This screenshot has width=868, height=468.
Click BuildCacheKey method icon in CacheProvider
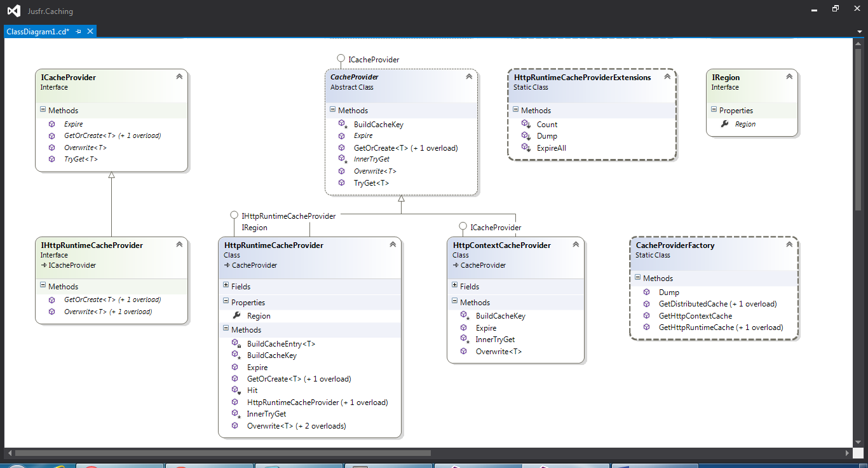tap(342, 124)
